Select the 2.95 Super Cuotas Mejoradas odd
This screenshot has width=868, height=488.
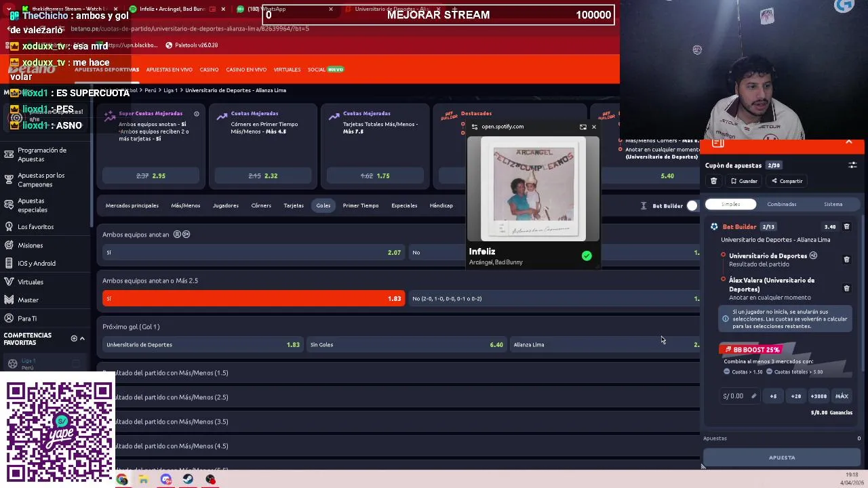click(151, 176)
